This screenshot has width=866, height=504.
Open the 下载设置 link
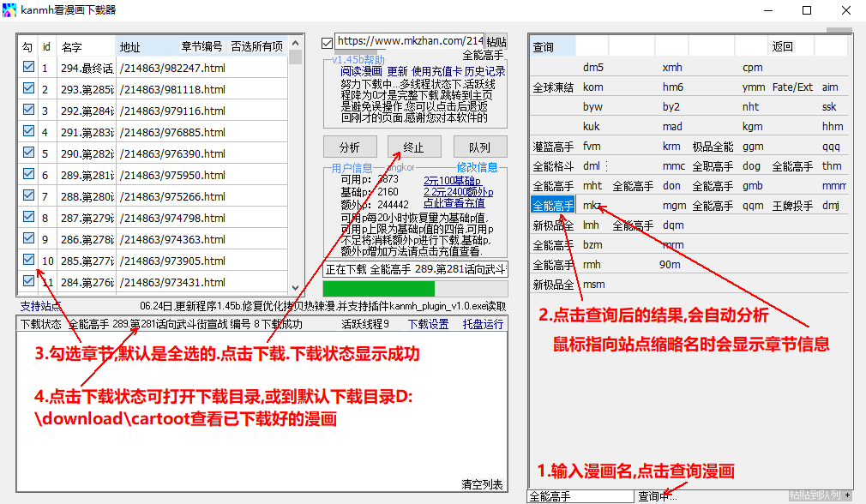pos(428,324)
